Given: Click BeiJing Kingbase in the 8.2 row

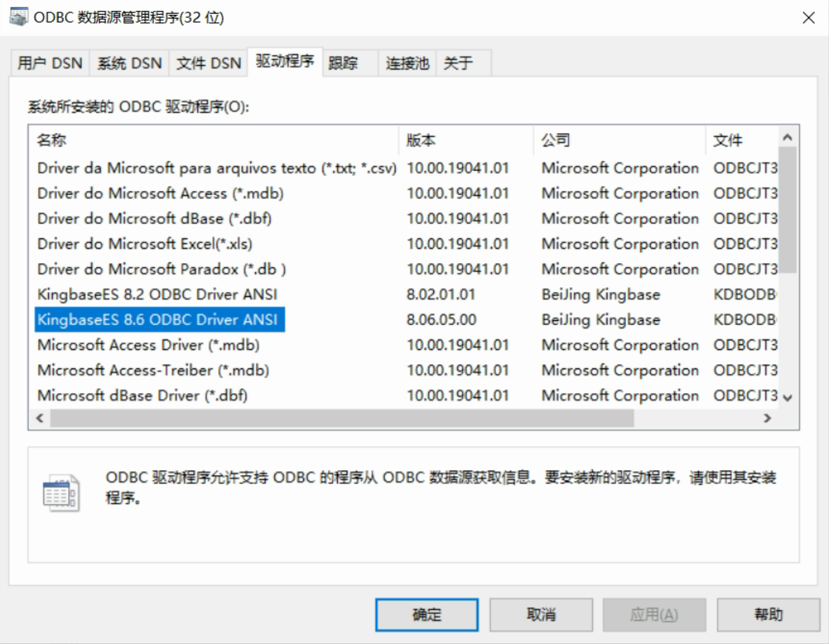Looking at the screenshot, I should point(601,294).
